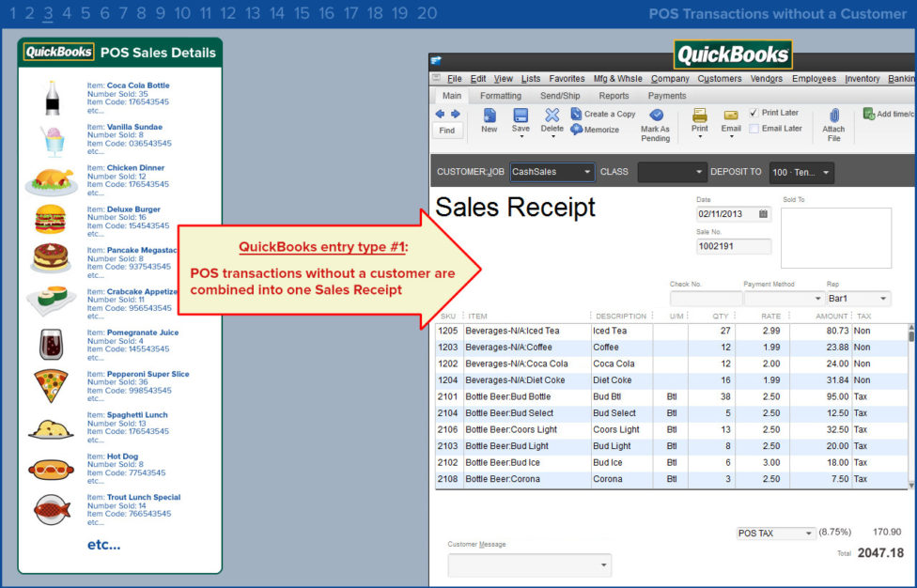Go to slide number 20
The height and width of the screenshot is (588, 917).
427,13
